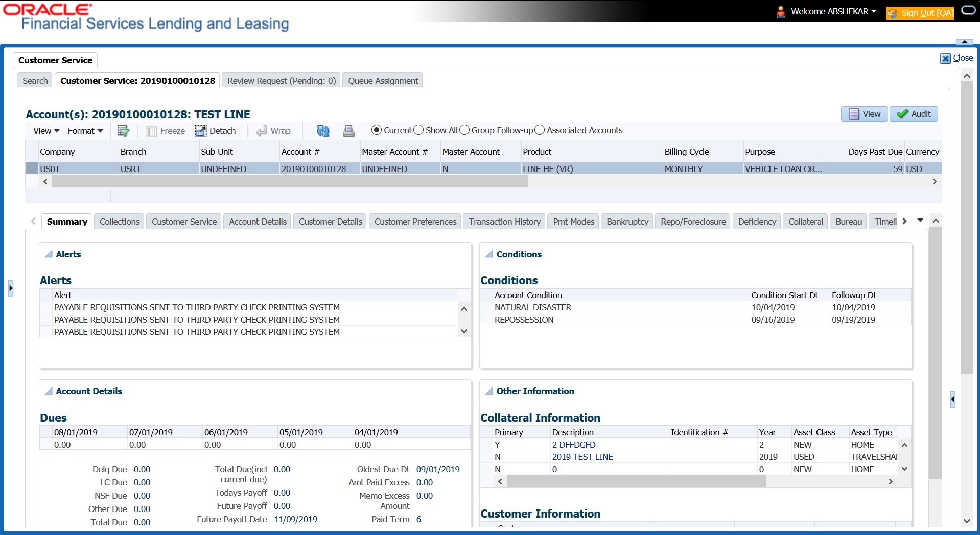This screenshot has height=535, width=980.
Task: Click the refresh icon in the accounts toolbar
Action: (x=323, y=131)
